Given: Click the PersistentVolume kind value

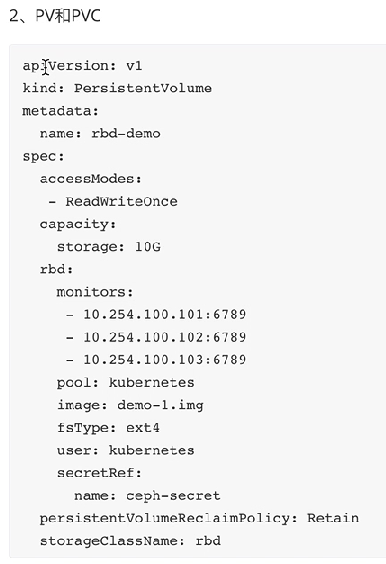Looking at the screenshot, I should coord(143,88).
